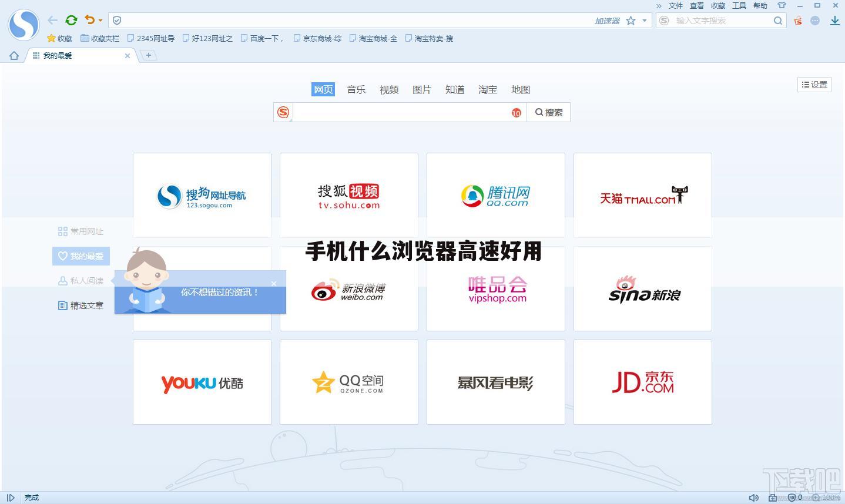
Task: Expand the undo dropdown arrow beside orange arrow
Action: point(100,21)
